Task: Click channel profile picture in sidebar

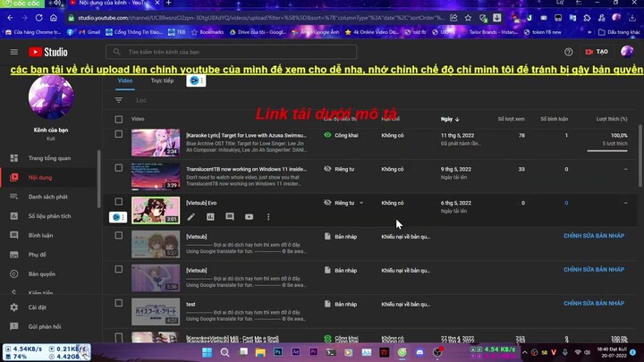Action: click(x=51, y=97)
